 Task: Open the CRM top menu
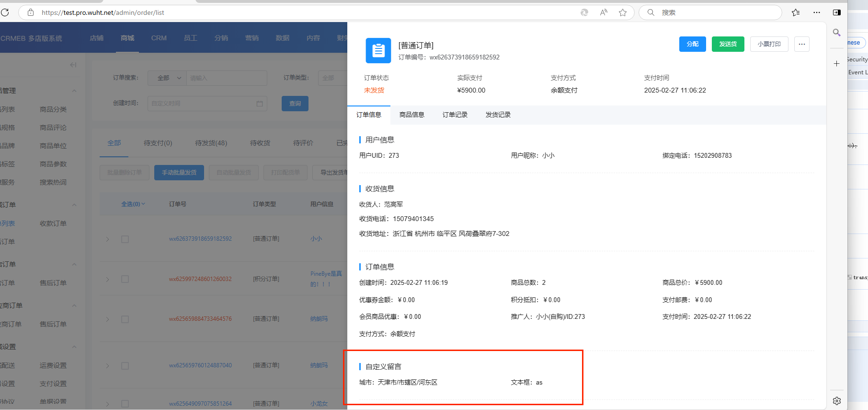coord(159,38)
